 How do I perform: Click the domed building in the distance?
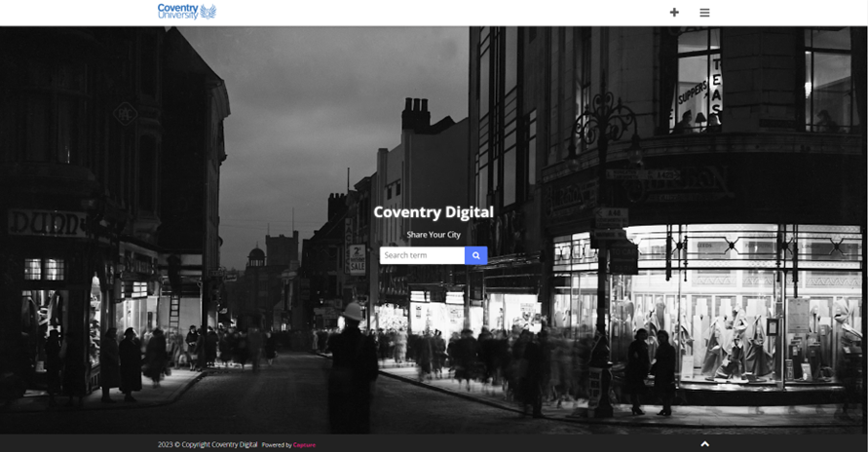coord(256,257)
